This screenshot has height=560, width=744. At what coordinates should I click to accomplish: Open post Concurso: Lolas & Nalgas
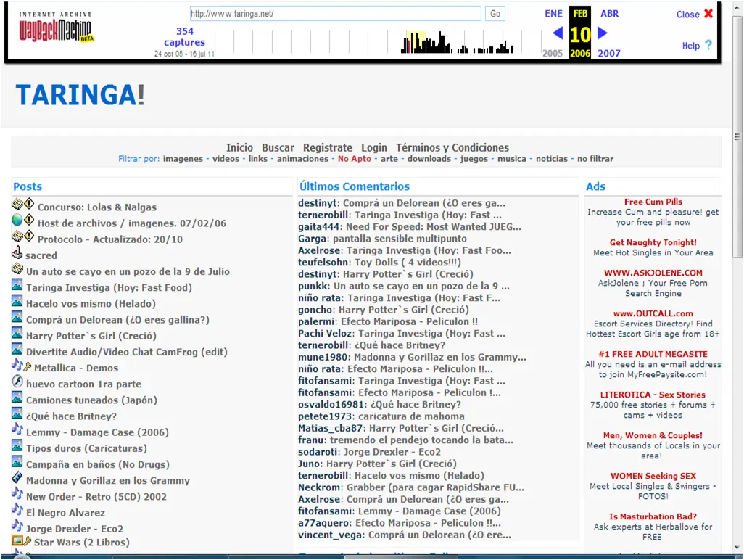pos(97,207)
